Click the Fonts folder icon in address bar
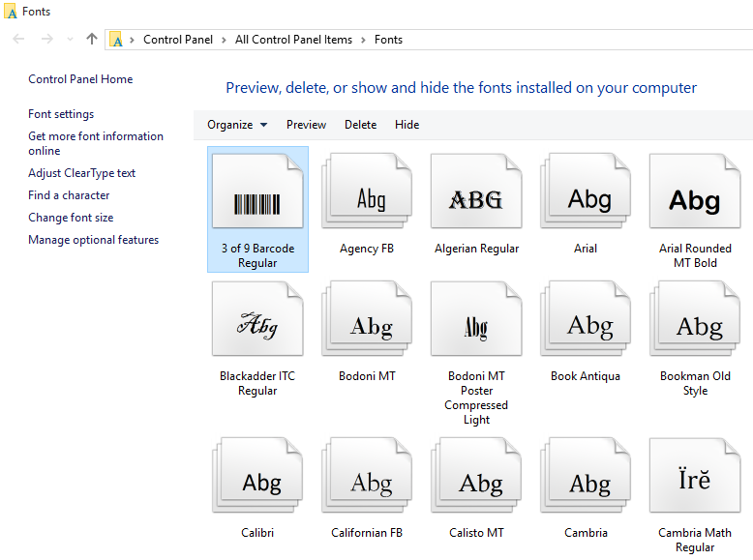Screen dimensions: 753x560 [116, 40]
